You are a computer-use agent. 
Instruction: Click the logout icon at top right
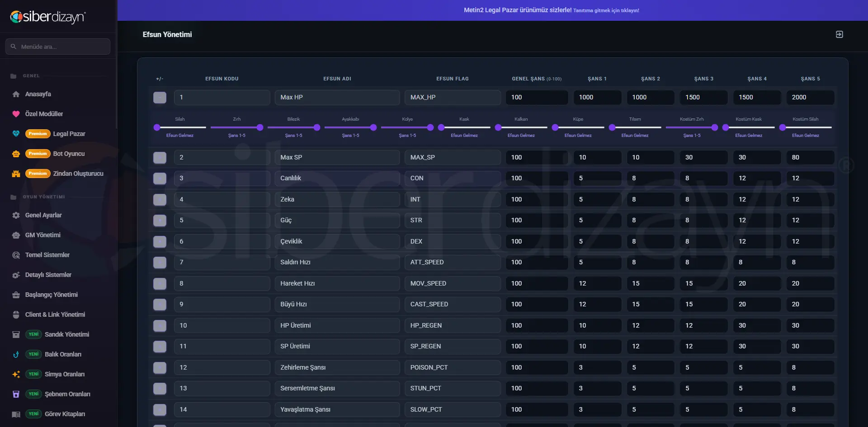click(x=839, y=34)
